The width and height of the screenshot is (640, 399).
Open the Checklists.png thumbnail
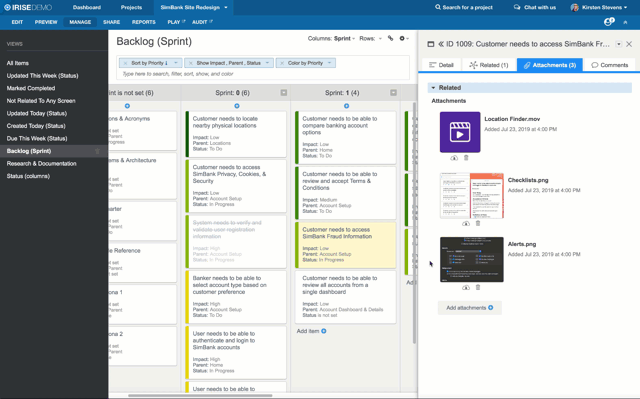[472, 195]
